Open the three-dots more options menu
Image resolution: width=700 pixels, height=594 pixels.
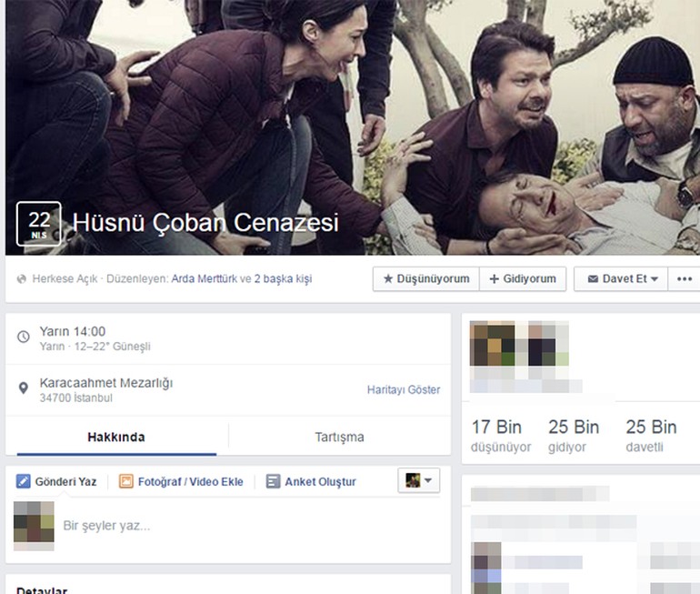(x=685, y=279)
